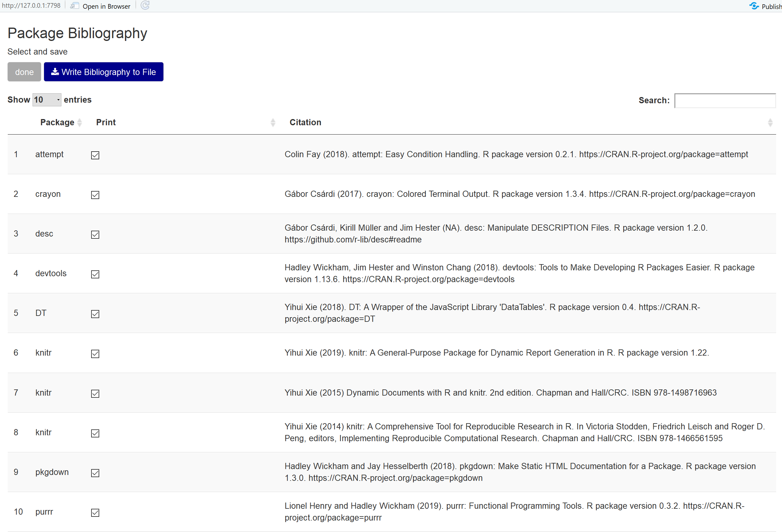
Task: Click the attempt package name cell
Action: click(50, 154)
